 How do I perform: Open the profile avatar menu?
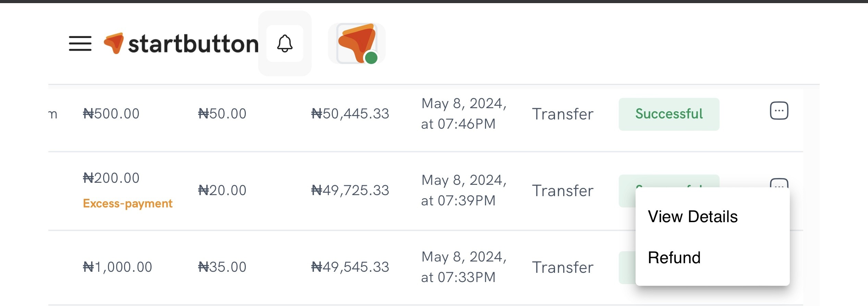coord(357,43)
